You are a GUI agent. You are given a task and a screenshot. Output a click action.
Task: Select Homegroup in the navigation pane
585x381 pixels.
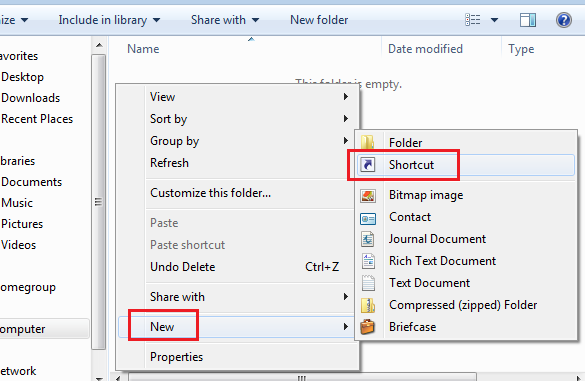click(28, 287)
